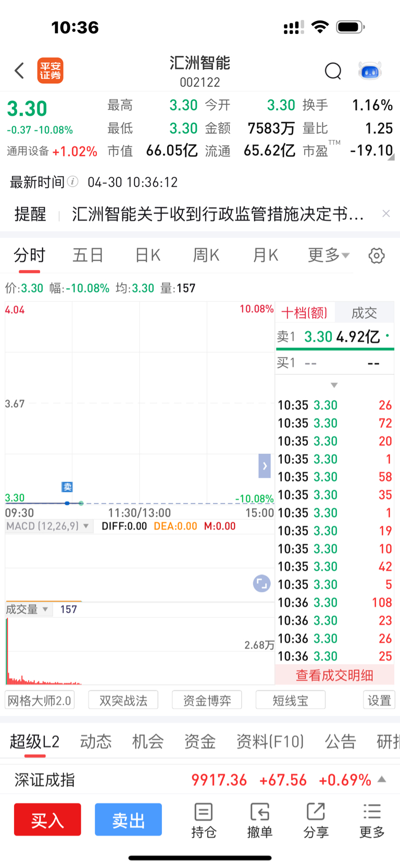Select 成交 trades tab

[x=364, y=313]
